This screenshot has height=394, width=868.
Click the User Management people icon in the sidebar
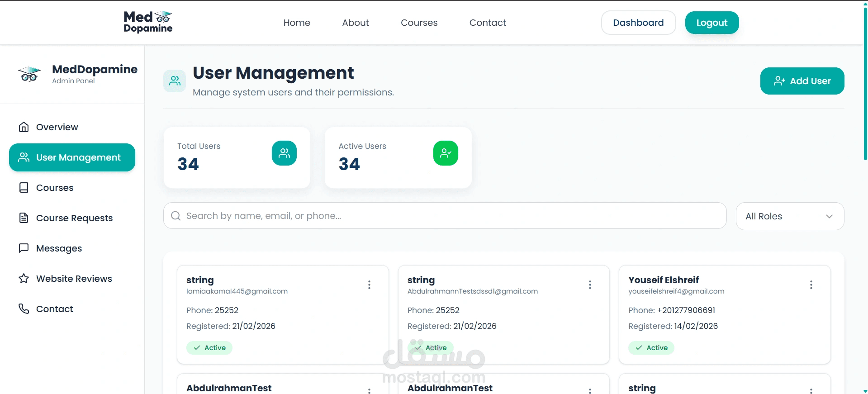[x=24, y=157]
